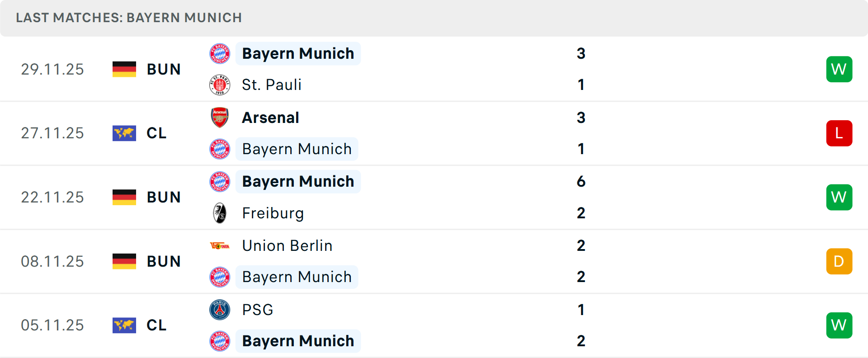Viewport: 868px width, 358px height.
Task: Click the PSG club crest
Action: (220, 310)
